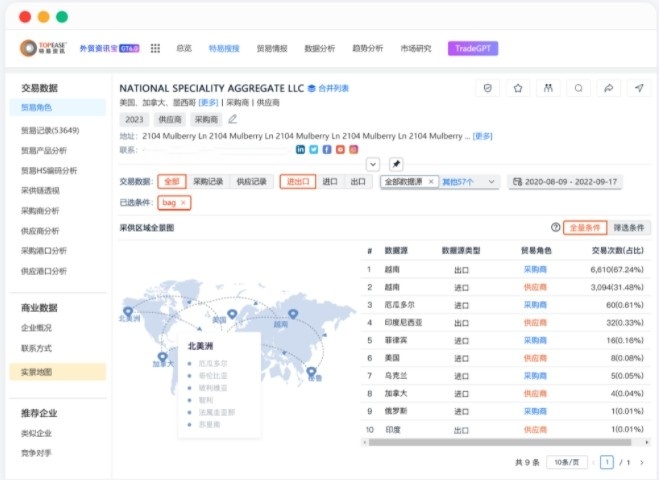The width and height of the screenshot is (659, 480).
Task: Open the YouTube contact icon
Action: [340, 149]
